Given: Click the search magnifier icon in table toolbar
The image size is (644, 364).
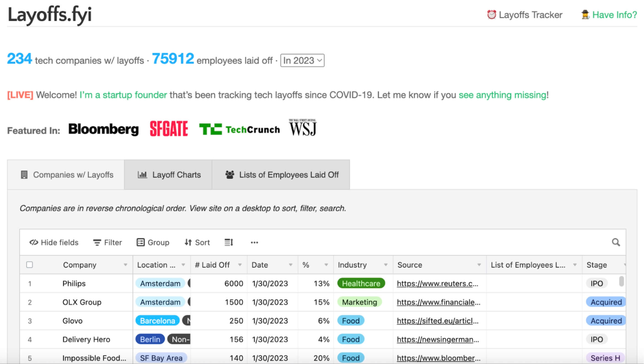Looking at the screenshot, I should point(616,242).
